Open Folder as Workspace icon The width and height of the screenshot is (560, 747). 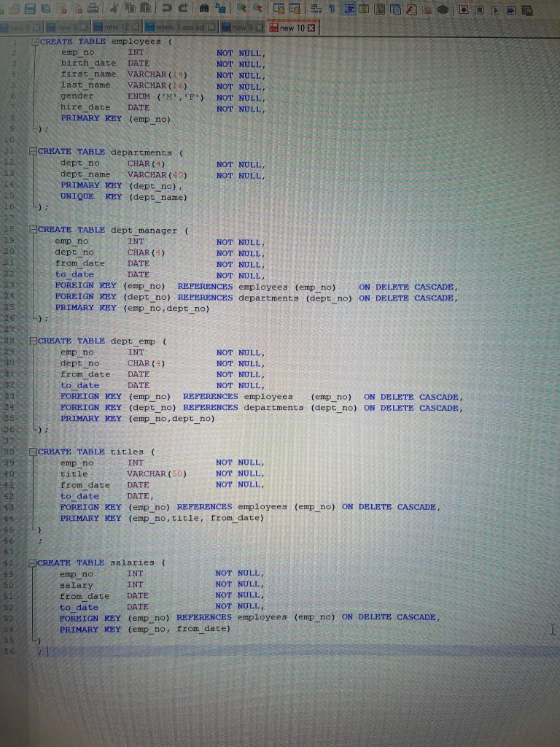pyautogui.click(x=427, y=9)
